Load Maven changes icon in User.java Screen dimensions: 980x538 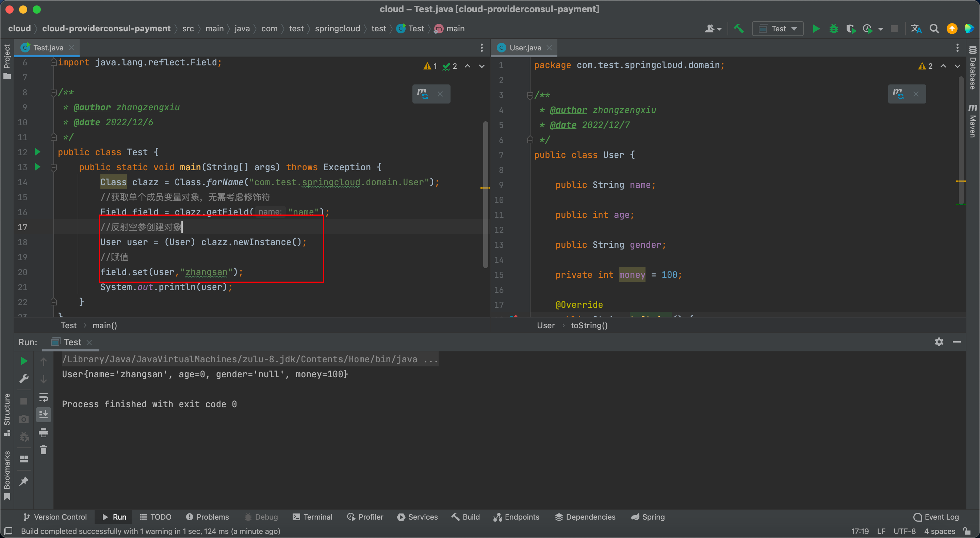898,94
